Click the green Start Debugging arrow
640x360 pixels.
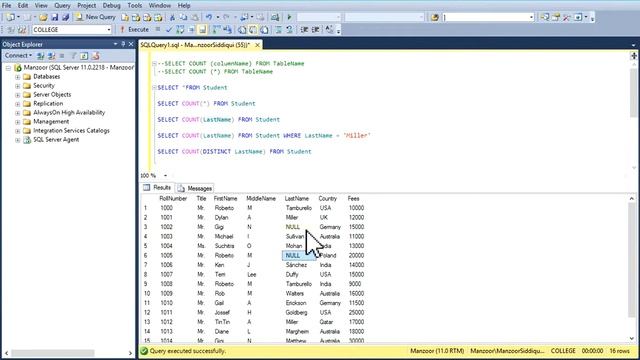(289, 17)
